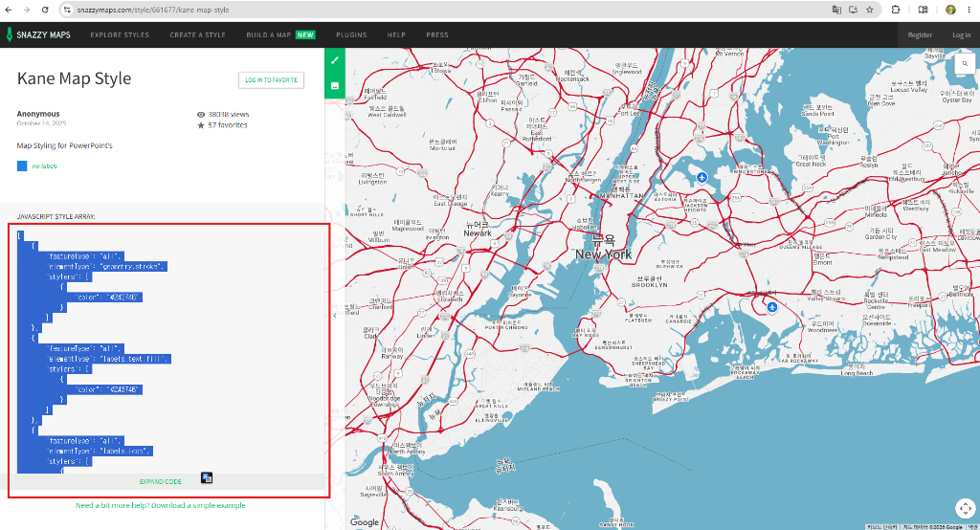Open site information icon in address bar

click(69, 10)
